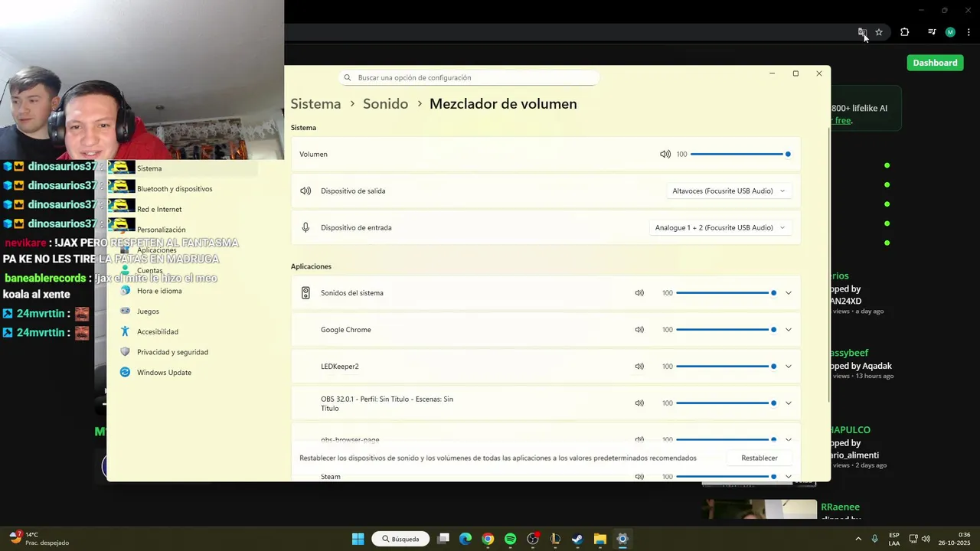The image size is (980, 551).
Task: Open OBS Studio from taskbar
Action: click(533, 539)
